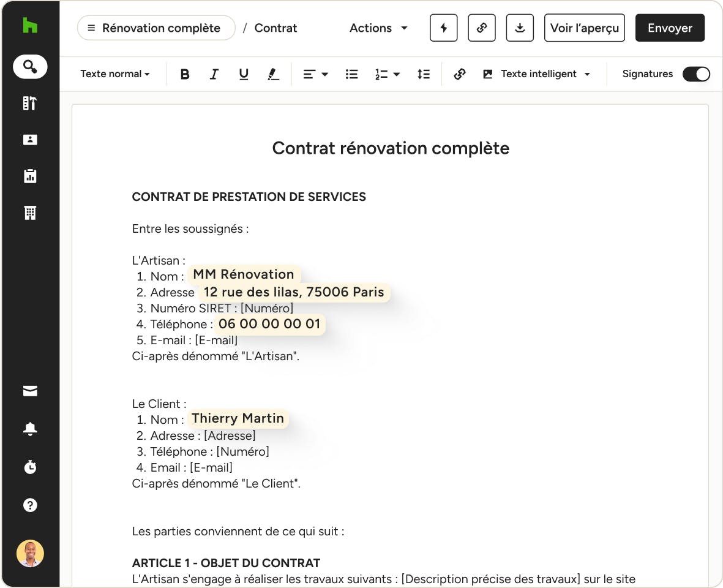Open notifications bell in sidebar
723x588 pixels.
click(x=30, y=429)
